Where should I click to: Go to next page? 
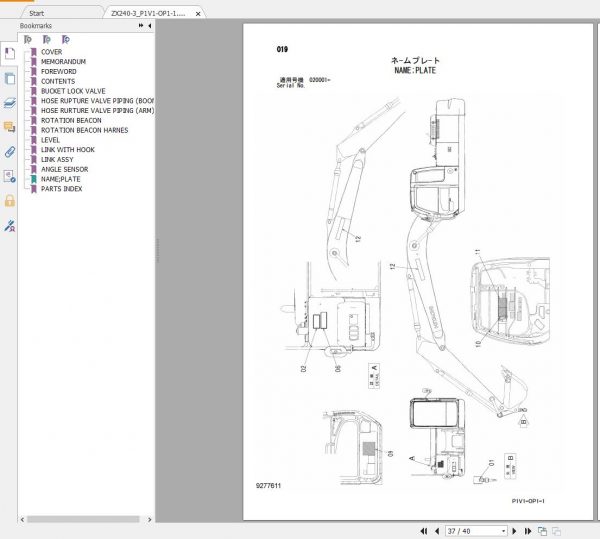click(x=514, y=531)
